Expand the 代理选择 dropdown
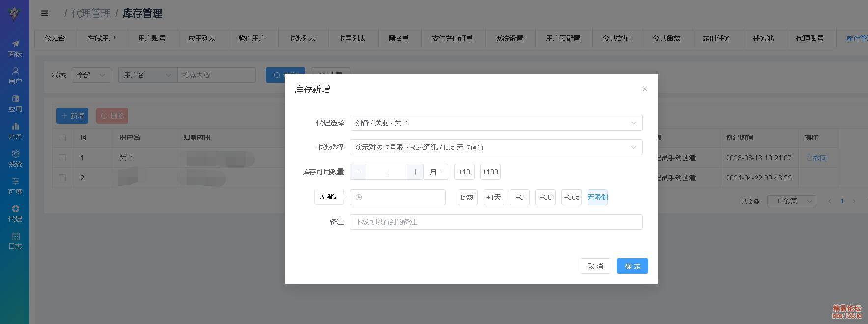This screenshot has height=324, width=868. [496, 123]
